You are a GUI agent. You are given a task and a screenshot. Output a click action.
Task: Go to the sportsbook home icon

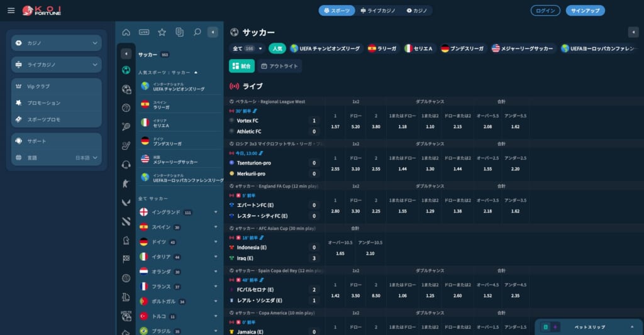126,32
